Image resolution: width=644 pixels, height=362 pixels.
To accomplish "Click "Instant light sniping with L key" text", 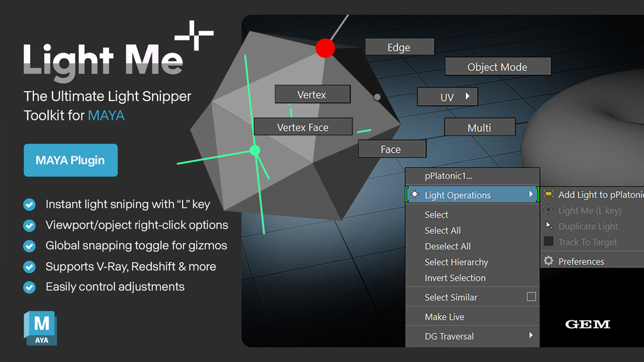I will coord(128,204).
